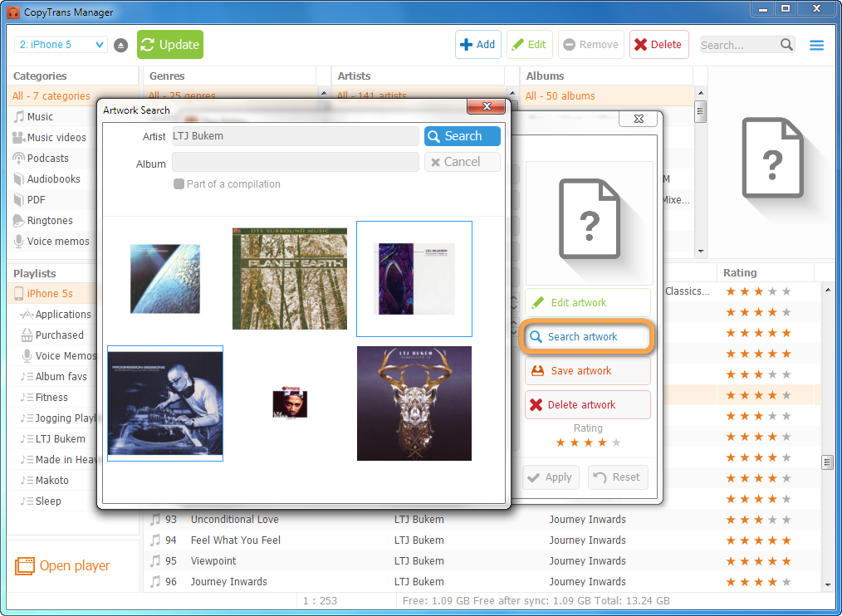
Task: Click music note icon of track 93
Action: [x=155, y=520]
